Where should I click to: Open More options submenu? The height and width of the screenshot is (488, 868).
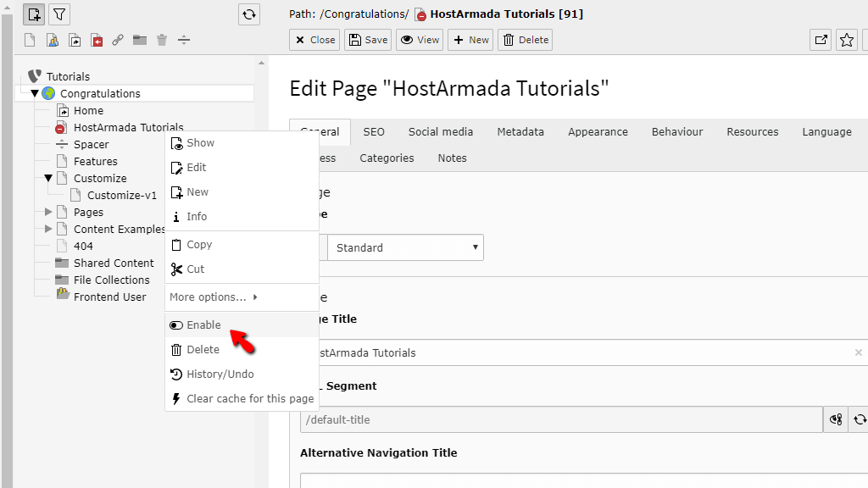point(242,297)
